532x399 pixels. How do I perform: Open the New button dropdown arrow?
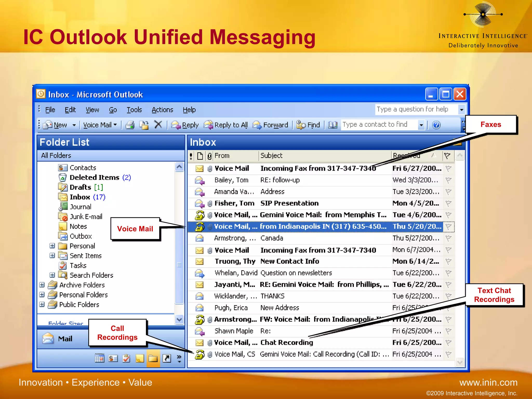coord(74,125)
